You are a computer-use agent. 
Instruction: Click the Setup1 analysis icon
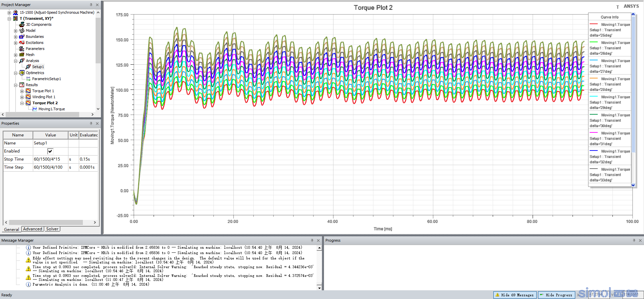(28, 67)
